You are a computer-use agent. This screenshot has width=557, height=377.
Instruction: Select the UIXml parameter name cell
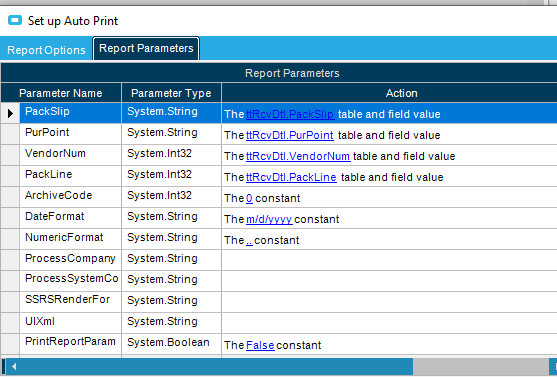coord(70,323)
